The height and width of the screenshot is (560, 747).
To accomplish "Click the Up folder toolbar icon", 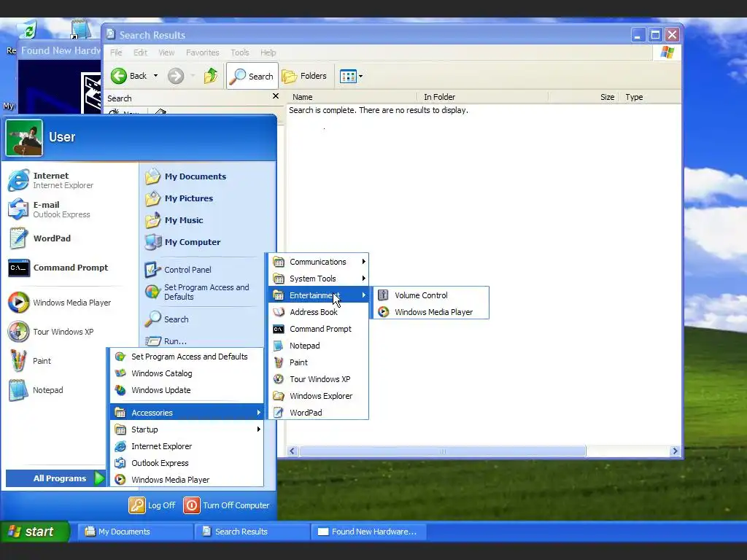I will coord(211,76).
